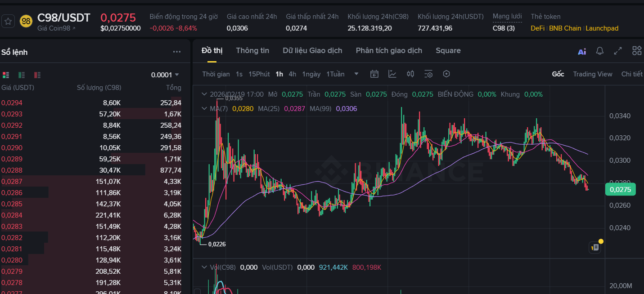Add C98/USDT to favorites with star icon
Viewport: 644px width, 294px height.
click(8, 21)
